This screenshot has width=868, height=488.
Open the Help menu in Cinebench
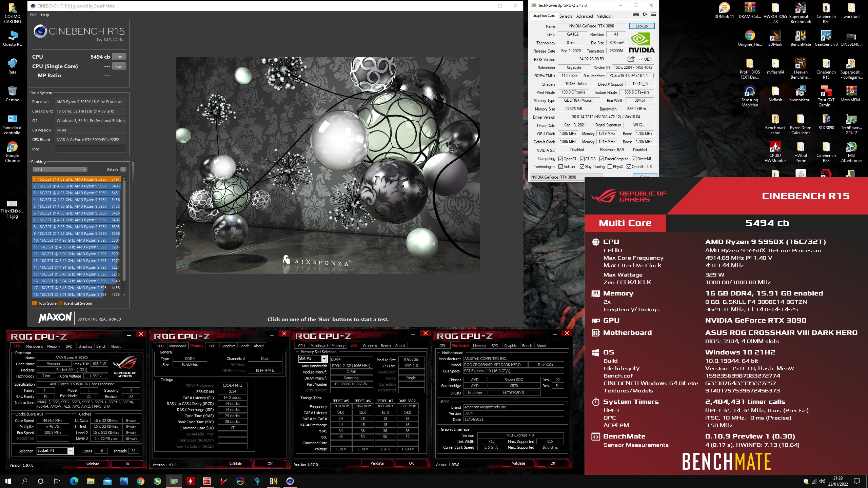pos(45,15)
